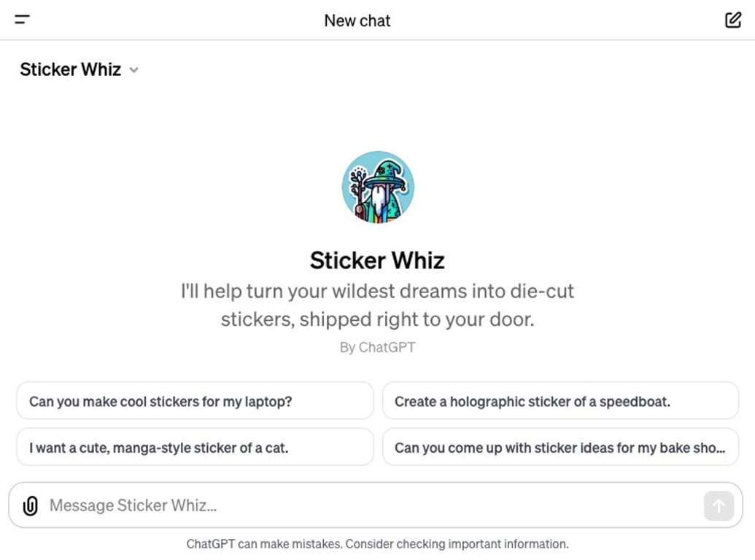Screen dimensions: 755x560
Task: Select the New chat header title
Action: 357,20
